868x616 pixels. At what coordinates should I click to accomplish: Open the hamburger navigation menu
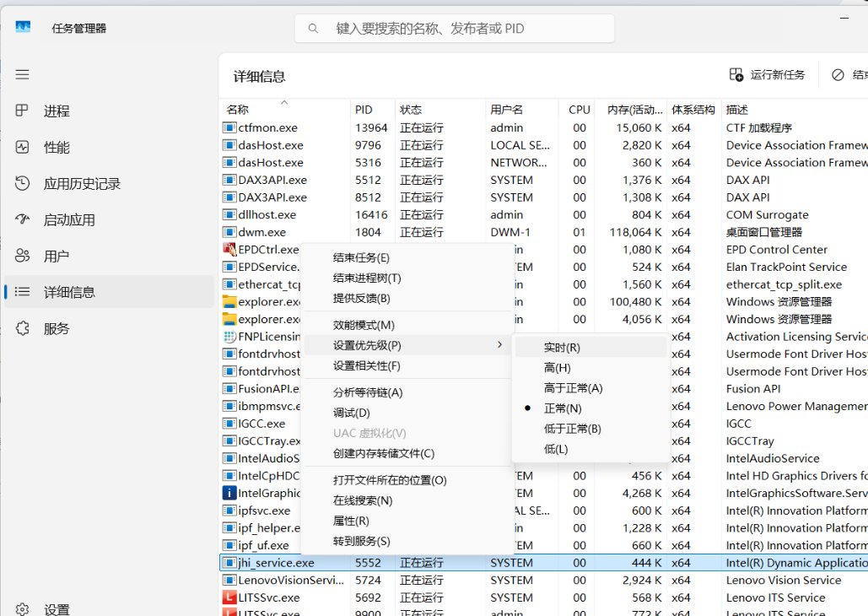click(22, 75)
